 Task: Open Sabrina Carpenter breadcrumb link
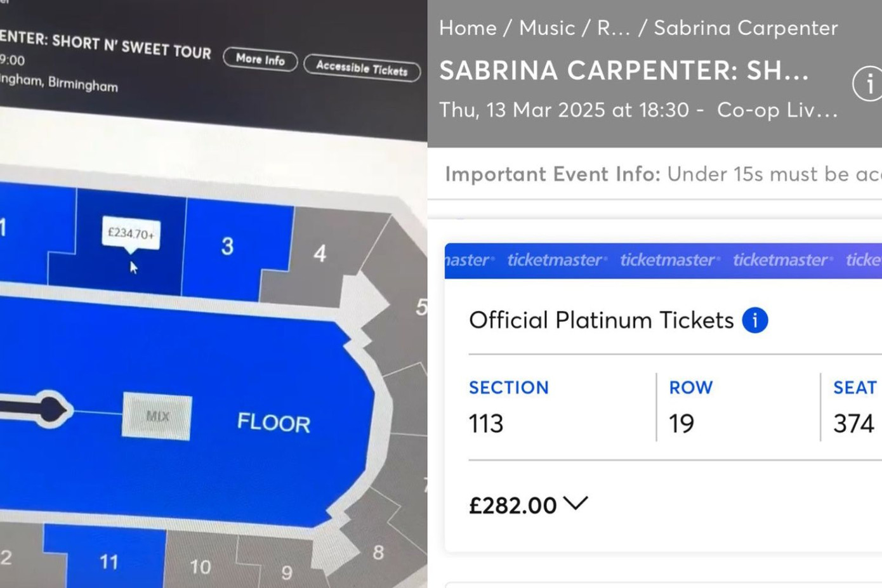[746, 28]
